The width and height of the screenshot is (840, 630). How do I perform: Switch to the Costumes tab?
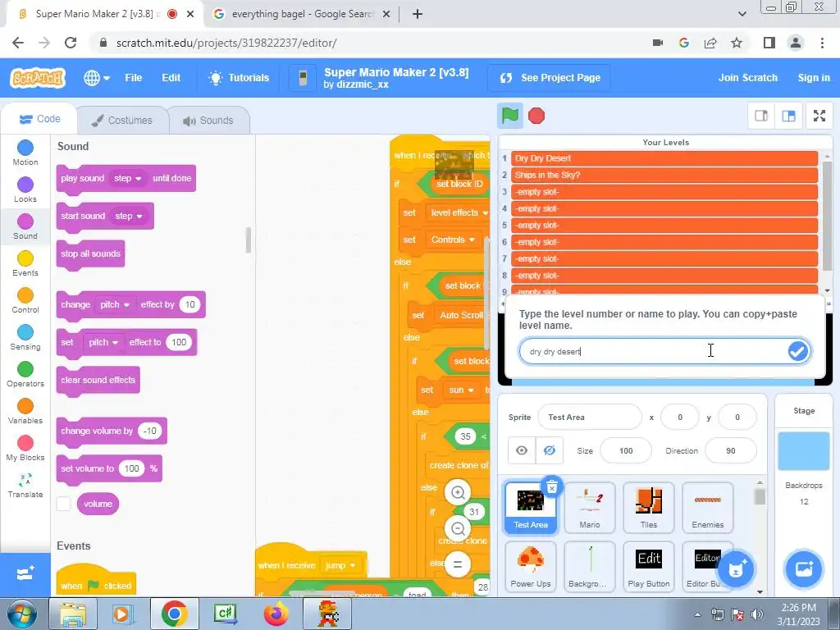coord(122,120)
